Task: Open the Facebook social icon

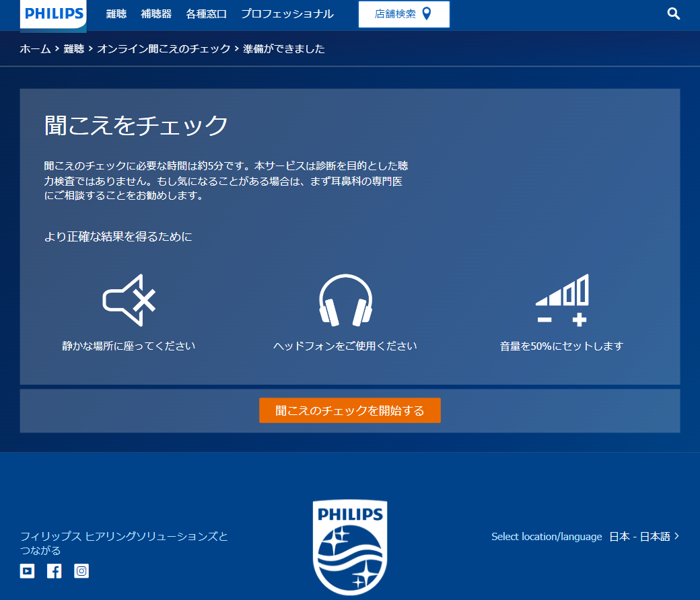Action: click(55, 571)
